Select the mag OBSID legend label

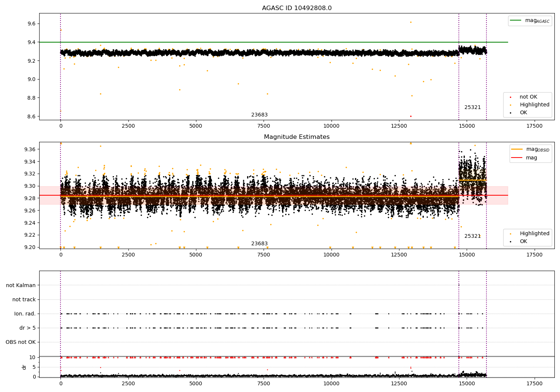click(538, 149)
